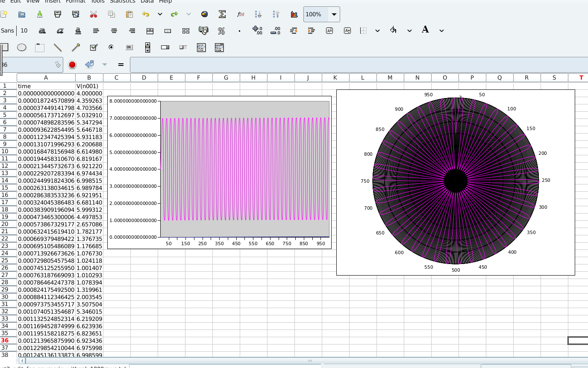Open the Statistics menu
Image resolution: width=588 pixels, height=368 pixels.
pos(122,1)
